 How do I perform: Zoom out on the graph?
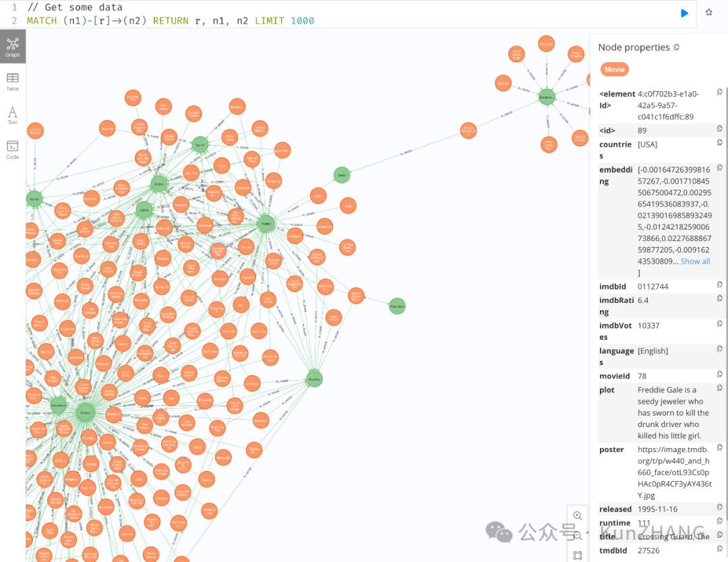[578, 536]
